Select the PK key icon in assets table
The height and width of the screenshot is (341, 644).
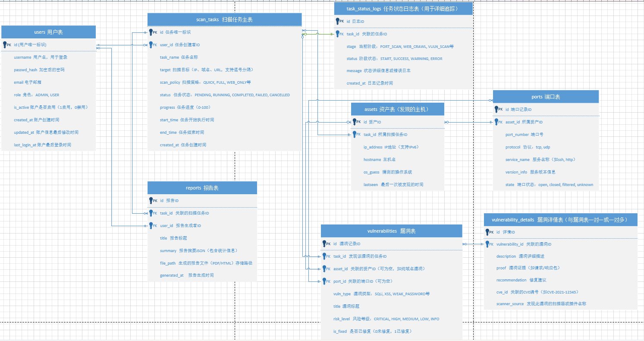(x=355, y=122)
